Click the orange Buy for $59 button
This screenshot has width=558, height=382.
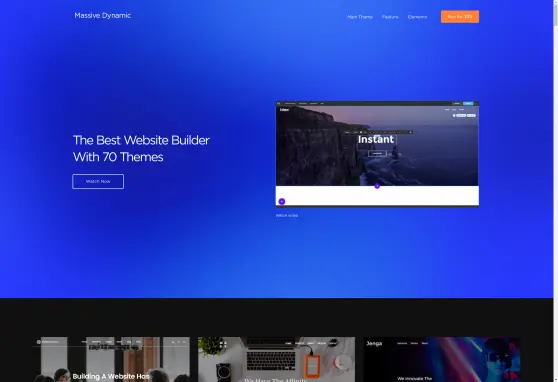(460, 16)
